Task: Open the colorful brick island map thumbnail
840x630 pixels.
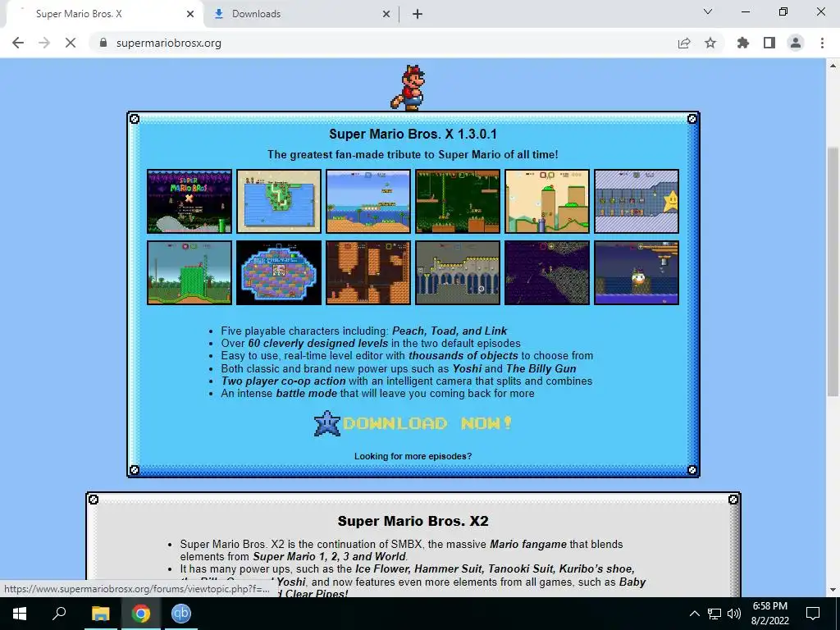Action: 279,272
